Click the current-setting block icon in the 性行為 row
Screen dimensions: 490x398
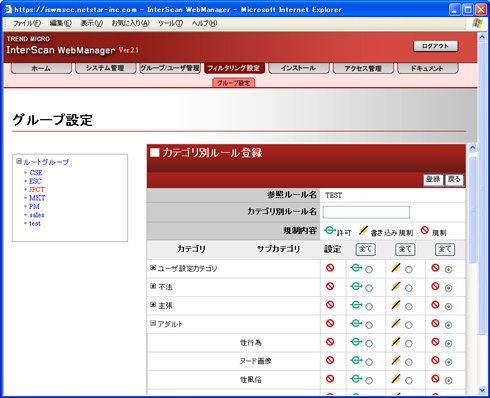(x=330, y=342)
